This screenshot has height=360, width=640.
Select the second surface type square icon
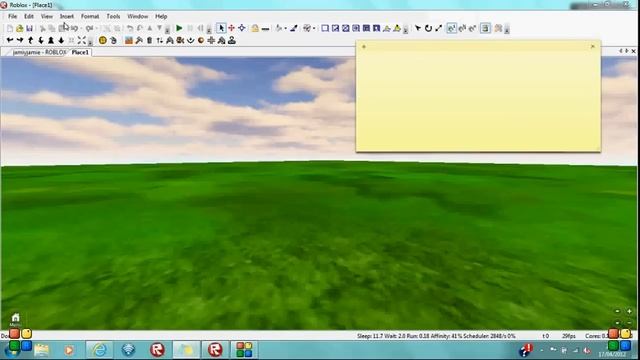tap(335, 28)
